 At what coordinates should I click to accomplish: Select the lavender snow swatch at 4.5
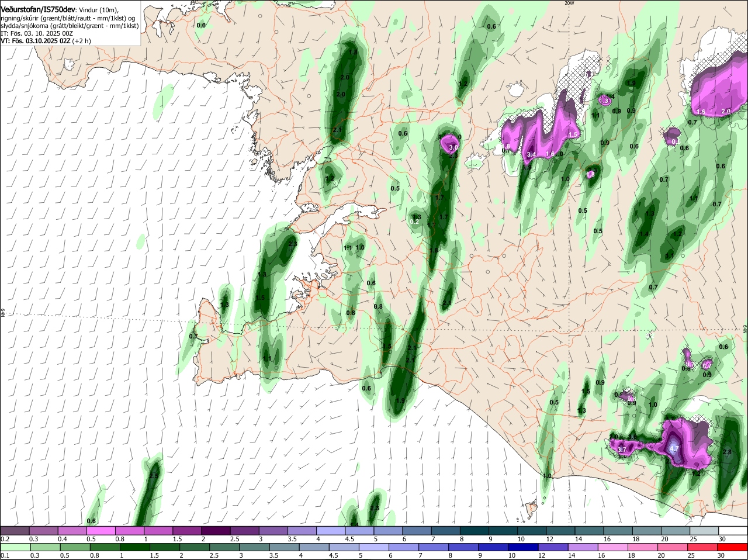coord(359,531)
